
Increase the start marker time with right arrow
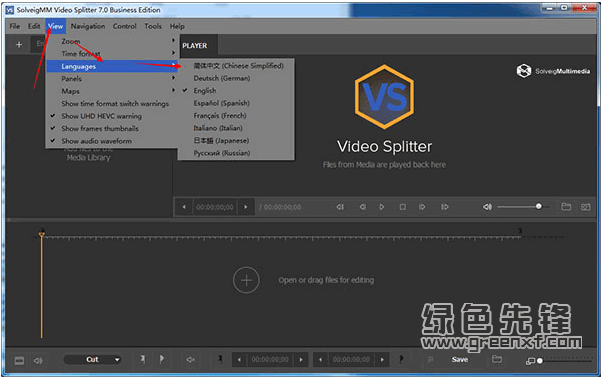coord(301,359)
